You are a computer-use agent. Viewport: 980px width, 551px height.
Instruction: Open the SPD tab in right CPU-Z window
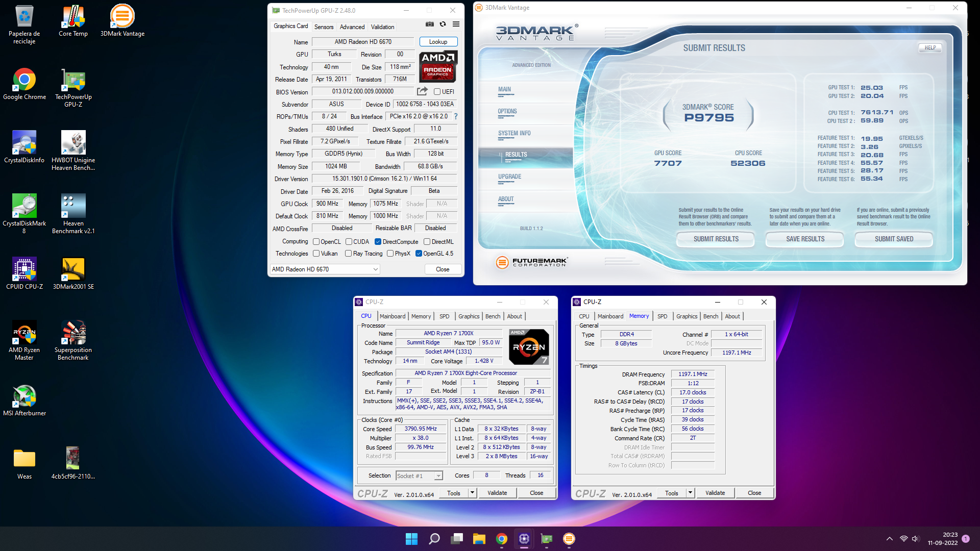point(662,316)
